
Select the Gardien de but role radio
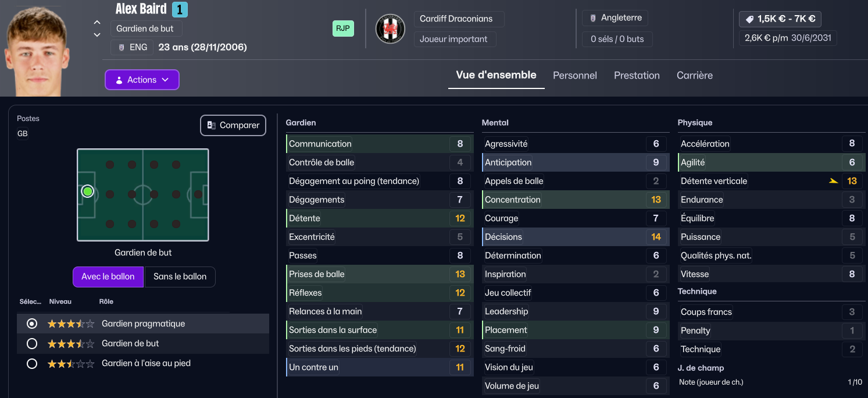[x=32, y=343]
